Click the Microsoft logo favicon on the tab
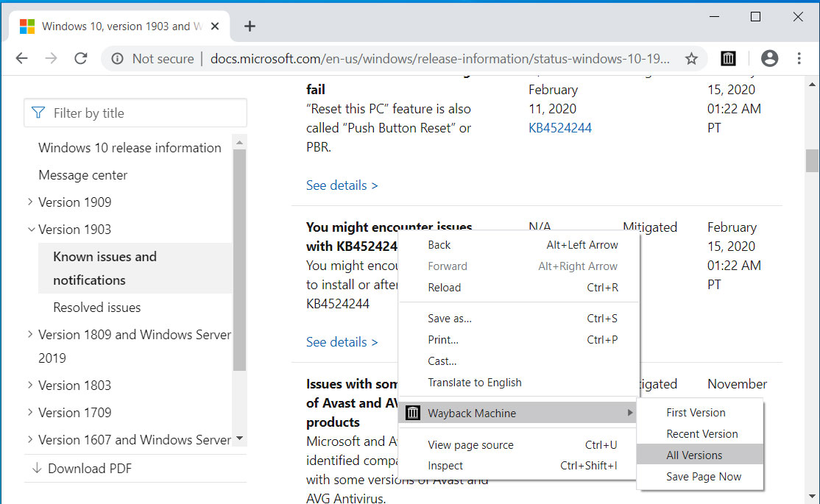 27,26
